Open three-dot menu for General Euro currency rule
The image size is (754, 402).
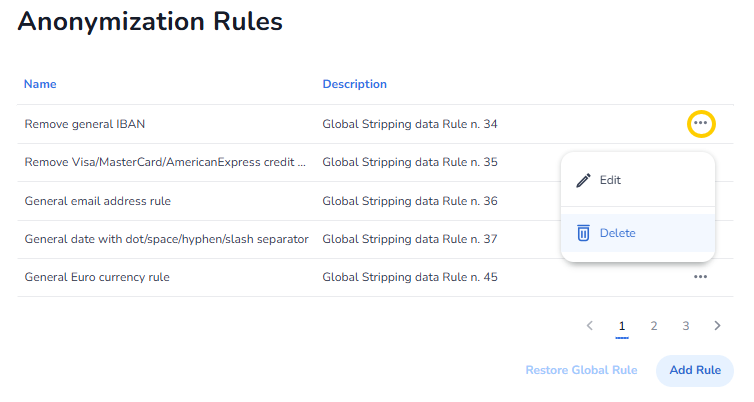(700, 277)
